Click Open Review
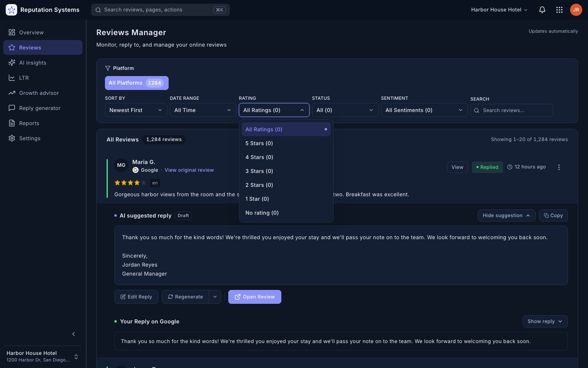 [255, 297]
